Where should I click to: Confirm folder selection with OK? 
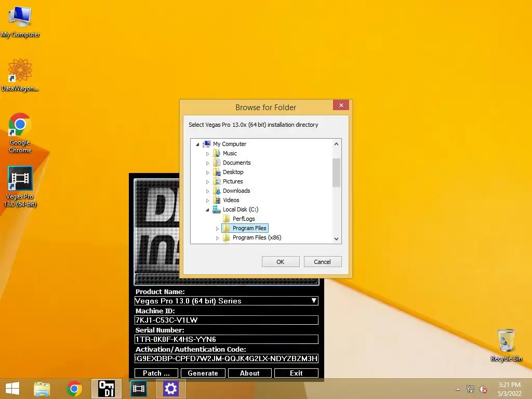[x=280, y=262]
